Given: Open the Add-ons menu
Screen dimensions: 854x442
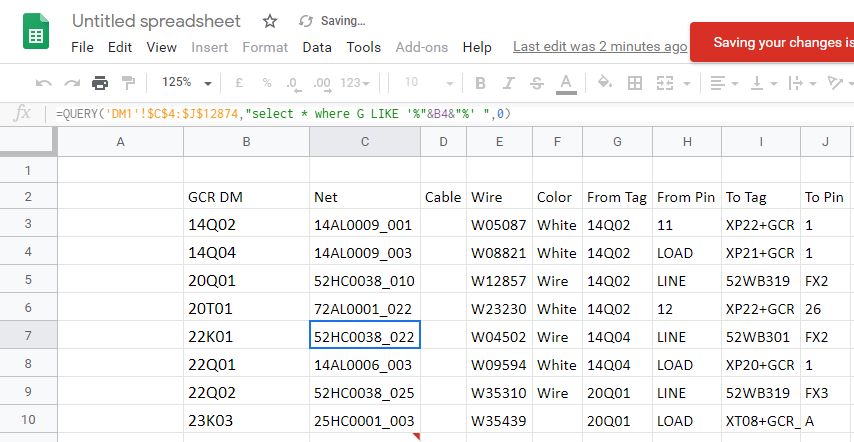Looking at the screenshot, I should tap(422, 47).
